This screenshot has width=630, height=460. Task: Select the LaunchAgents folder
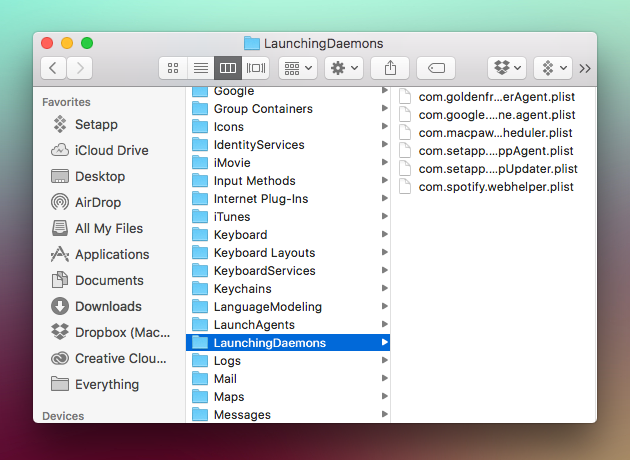(x=288, y=325)
